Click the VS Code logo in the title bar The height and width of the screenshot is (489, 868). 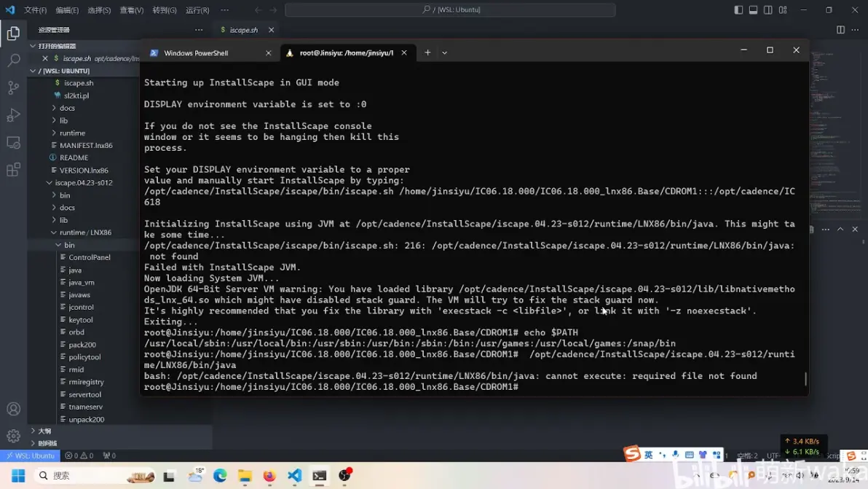click(10, 9)
